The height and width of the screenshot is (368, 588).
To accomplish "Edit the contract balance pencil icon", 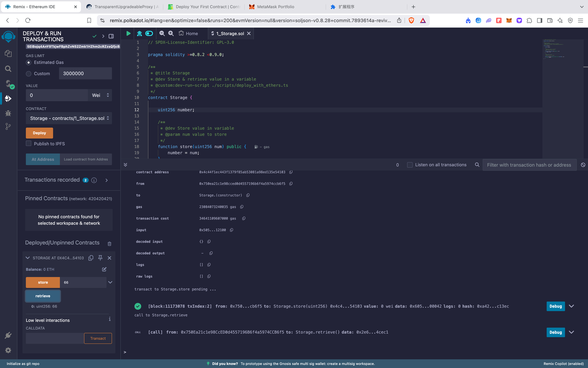I will tap(104, 269).
